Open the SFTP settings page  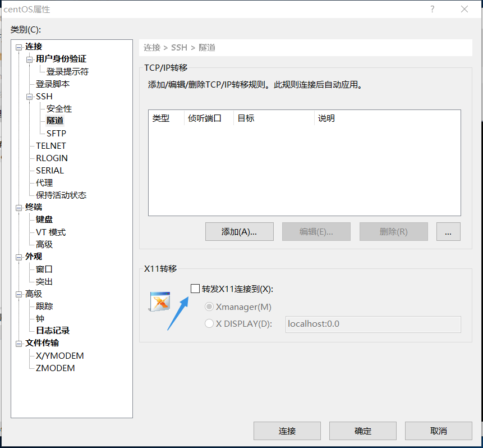click(x=56, y=133)
